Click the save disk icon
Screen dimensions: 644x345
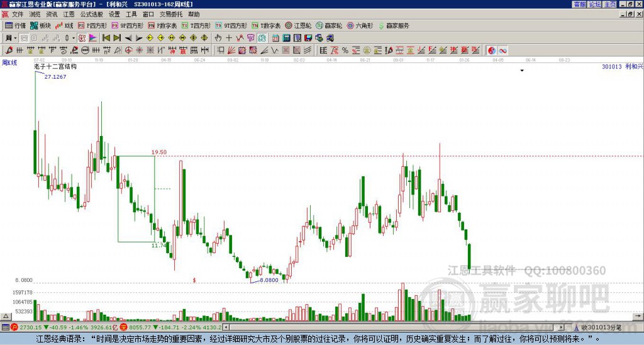308,38
